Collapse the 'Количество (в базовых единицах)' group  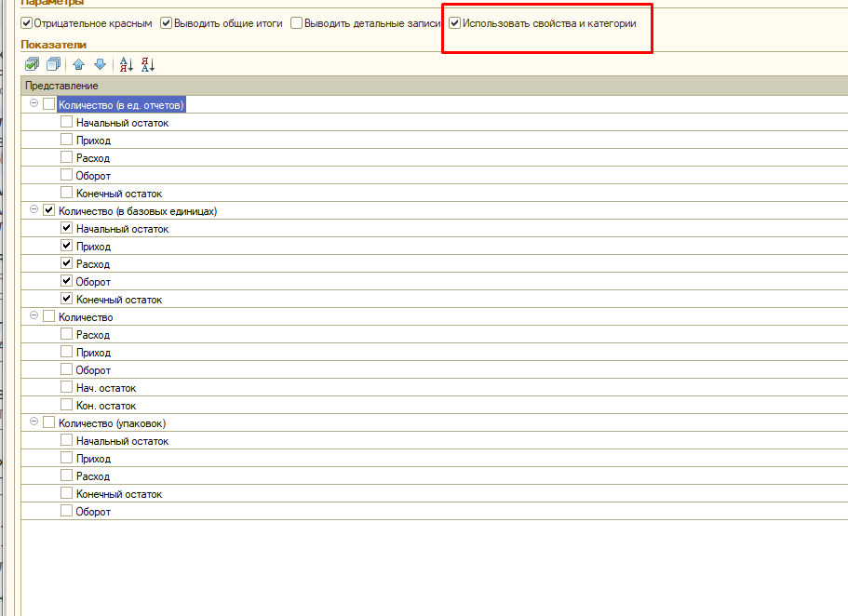coord(34,210)
